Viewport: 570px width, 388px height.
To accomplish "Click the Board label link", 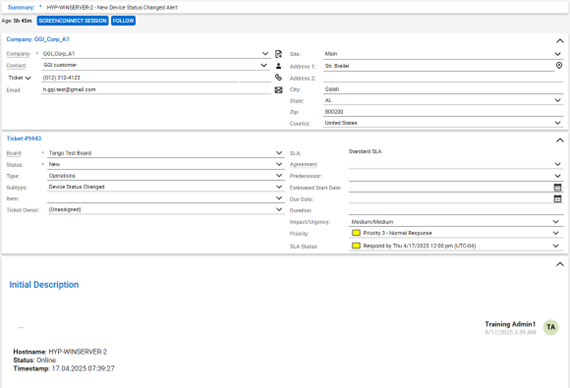I will pos(14,153).
